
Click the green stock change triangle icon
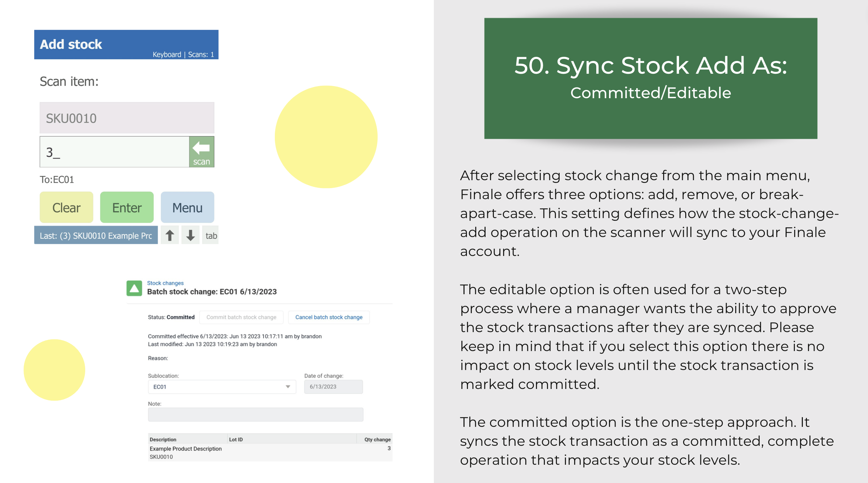pos(134,288)
